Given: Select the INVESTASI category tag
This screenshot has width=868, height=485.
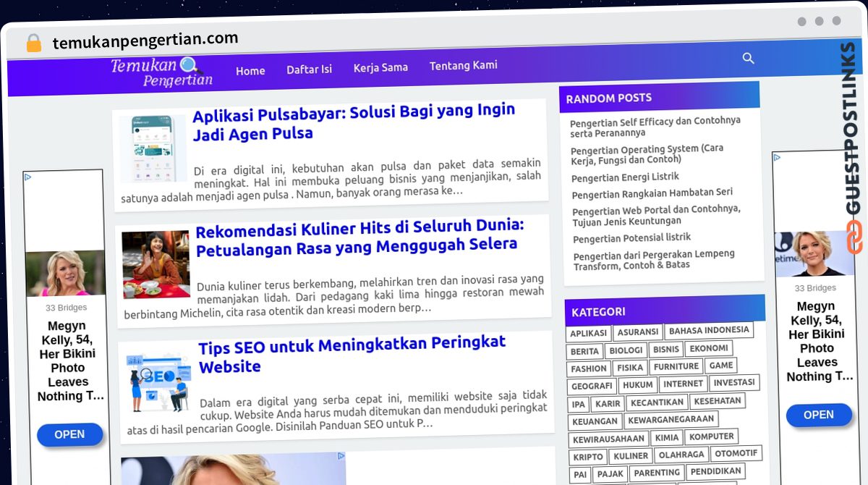Looking at the screenshot, I should click(x=734, y=382).
